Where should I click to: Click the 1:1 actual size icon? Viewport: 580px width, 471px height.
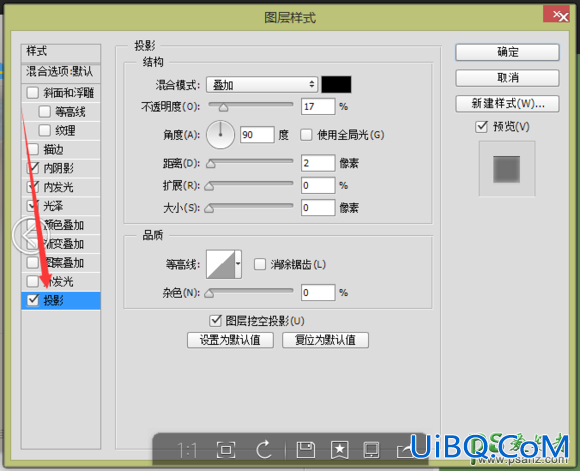[x=188, y=450]
